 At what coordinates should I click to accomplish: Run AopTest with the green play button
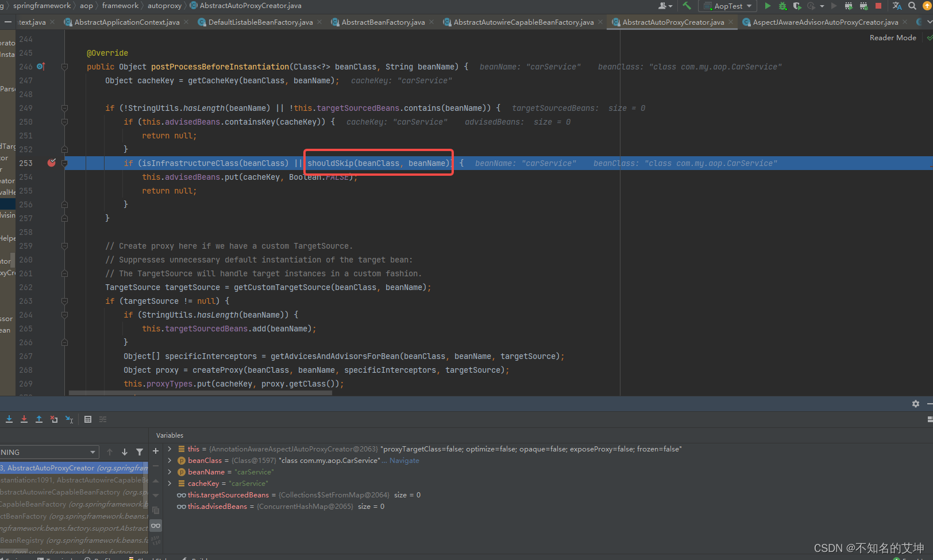click(x=768, y=6)
